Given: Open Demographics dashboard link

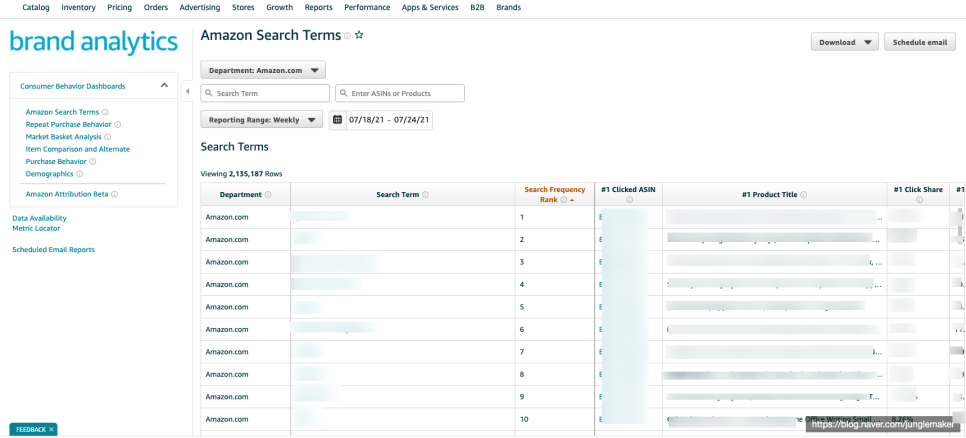Looking at the screenshot, I should click(x=49, y=174).
